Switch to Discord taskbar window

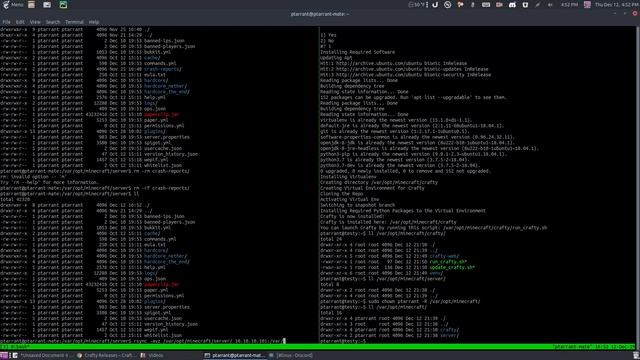pyautogui.click(x=291, y=356)
